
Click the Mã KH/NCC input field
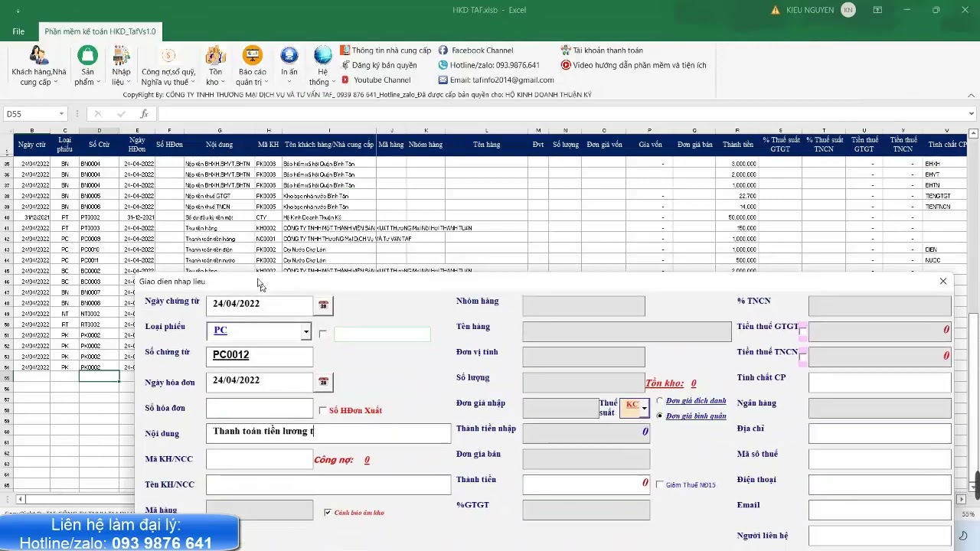coord(260,459)
